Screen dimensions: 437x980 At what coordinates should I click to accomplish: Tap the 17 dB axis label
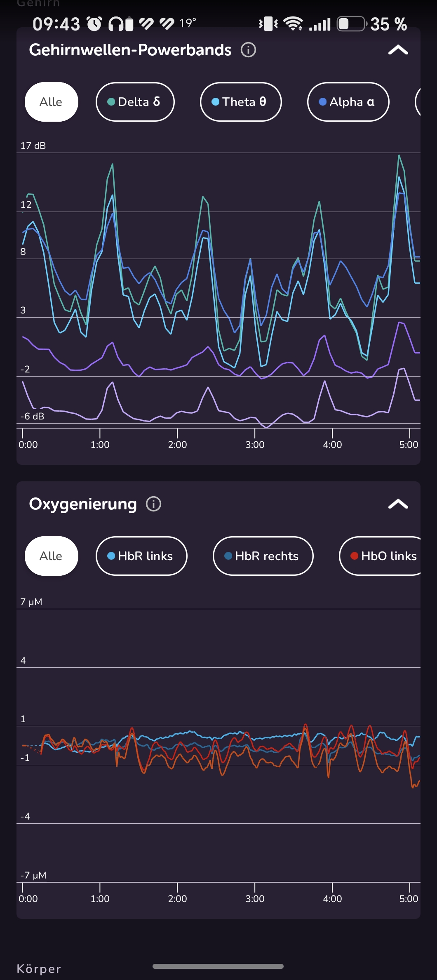[x=33, y=146]
